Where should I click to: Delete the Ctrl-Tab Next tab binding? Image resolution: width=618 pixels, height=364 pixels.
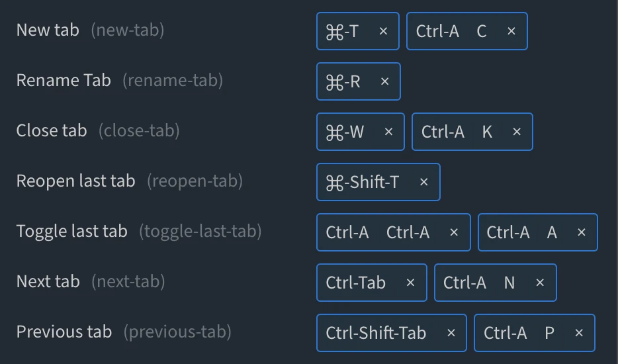pos(410,283)
